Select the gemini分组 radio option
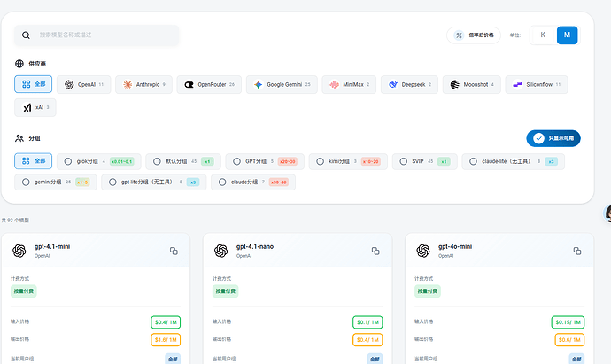The image size is (611, 364). pyautogui.click(x=26, y=182)
